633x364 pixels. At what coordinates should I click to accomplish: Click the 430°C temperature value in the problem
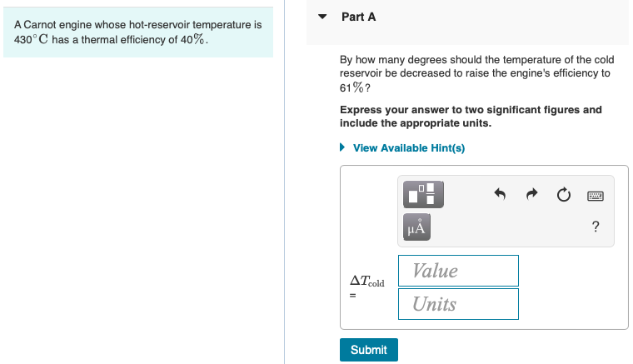[x=30, y=41]
